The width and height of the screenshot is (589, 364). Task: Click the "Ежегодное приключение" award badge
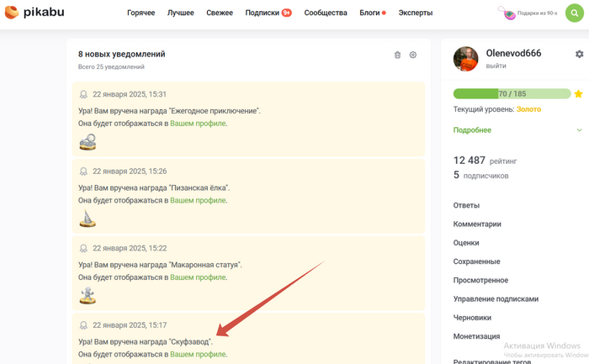click(x=88, y=142)
